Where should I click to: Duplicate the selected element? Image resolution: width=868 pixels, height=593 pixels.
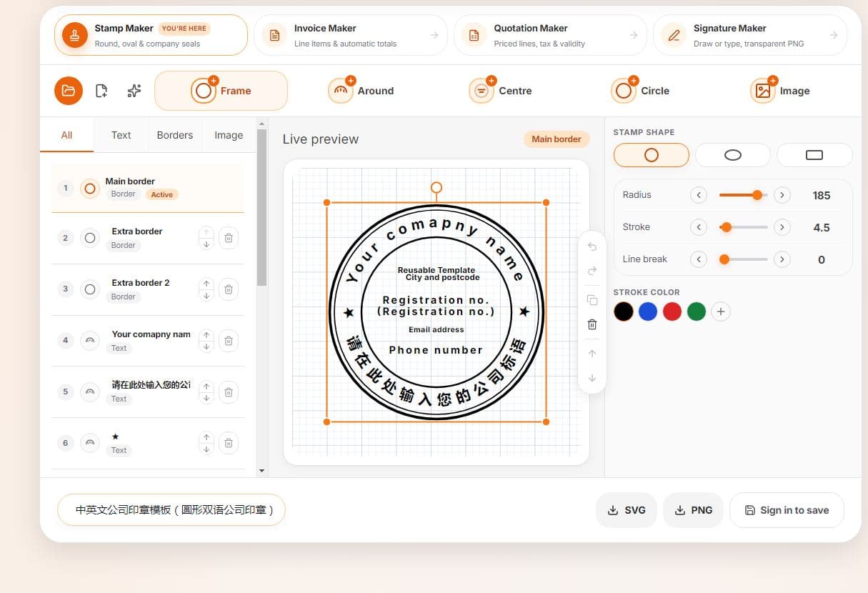coord(592,300)
